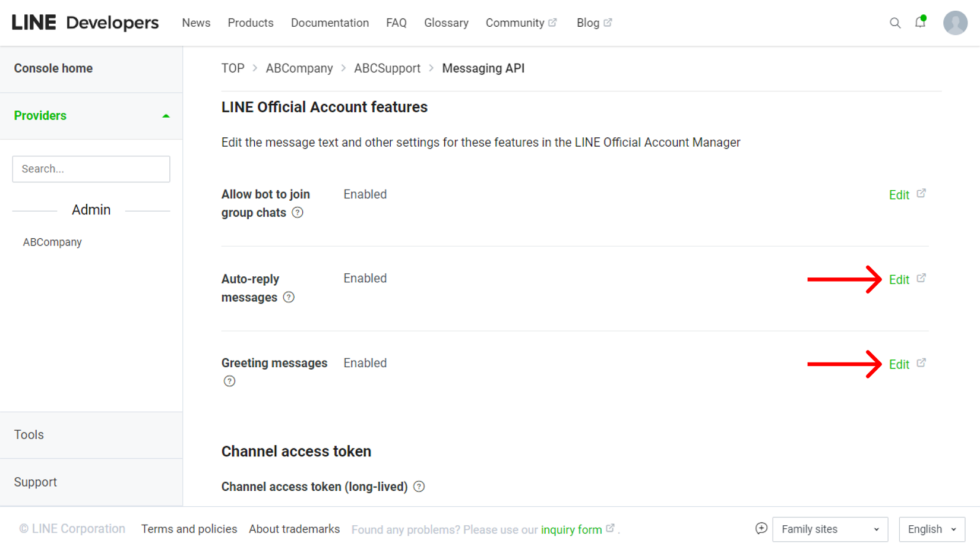
Task: Click the LINE Developers logo
Action: (85, 23)
